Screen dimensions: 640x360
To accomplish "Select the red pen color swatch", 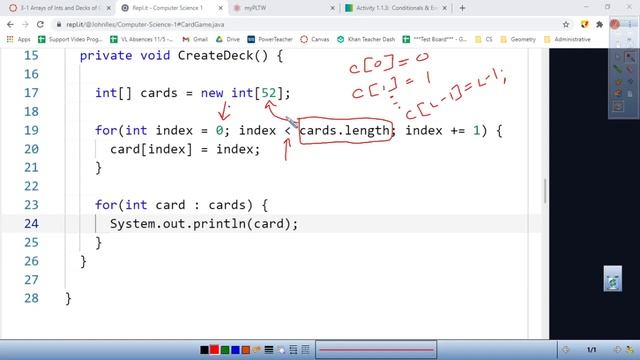I will (214, 350).
